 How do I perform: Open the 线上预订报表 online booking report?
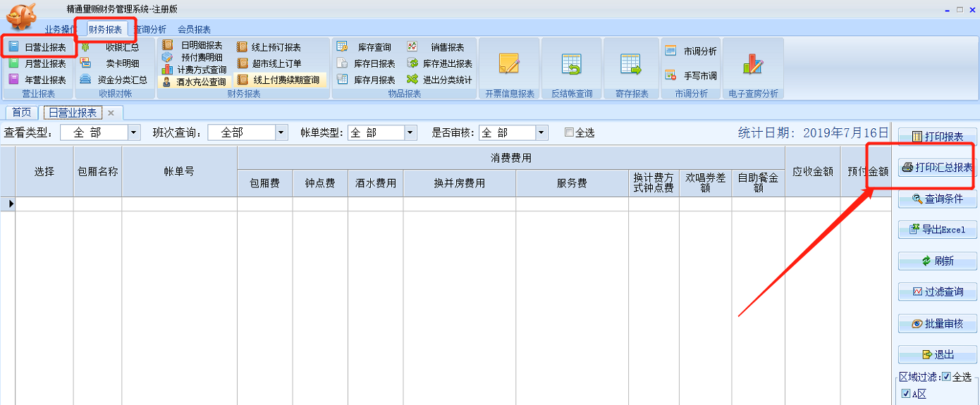269,47
